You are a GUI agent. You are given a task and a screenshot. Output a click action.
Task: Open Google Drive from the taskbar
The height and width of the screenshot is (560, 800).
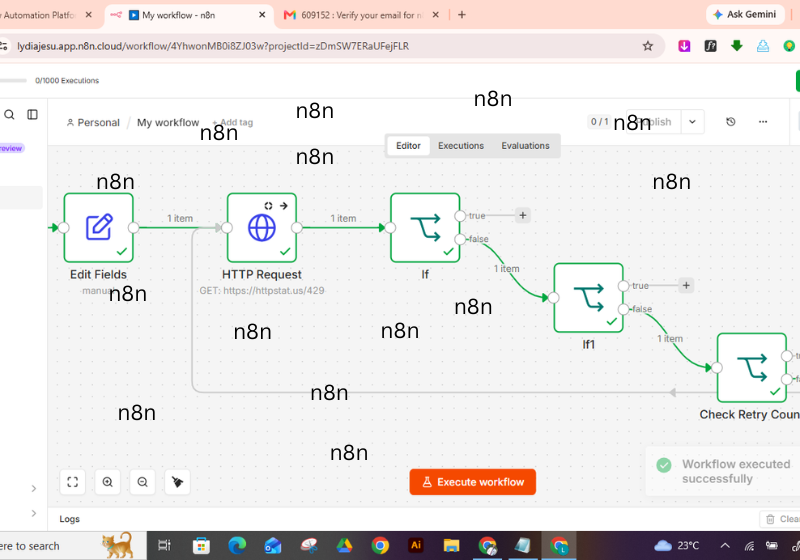(344, 546)
